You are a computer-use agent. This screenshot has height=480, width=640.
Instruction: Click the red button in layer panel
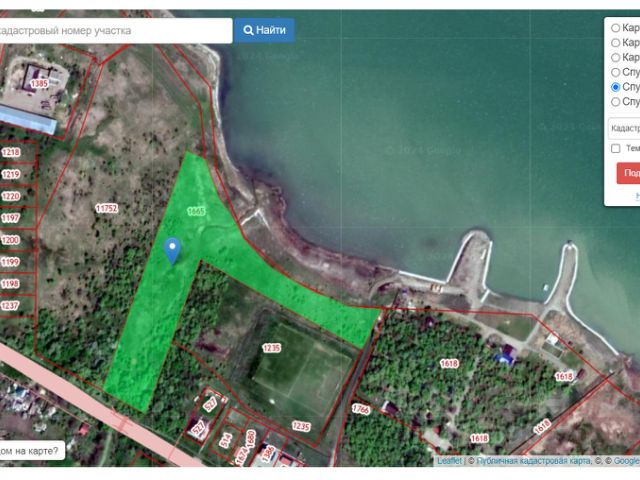[x=628, y=173]
